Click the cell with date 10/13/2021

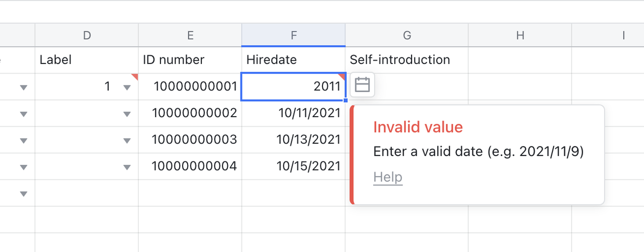[x=293, y=140]
